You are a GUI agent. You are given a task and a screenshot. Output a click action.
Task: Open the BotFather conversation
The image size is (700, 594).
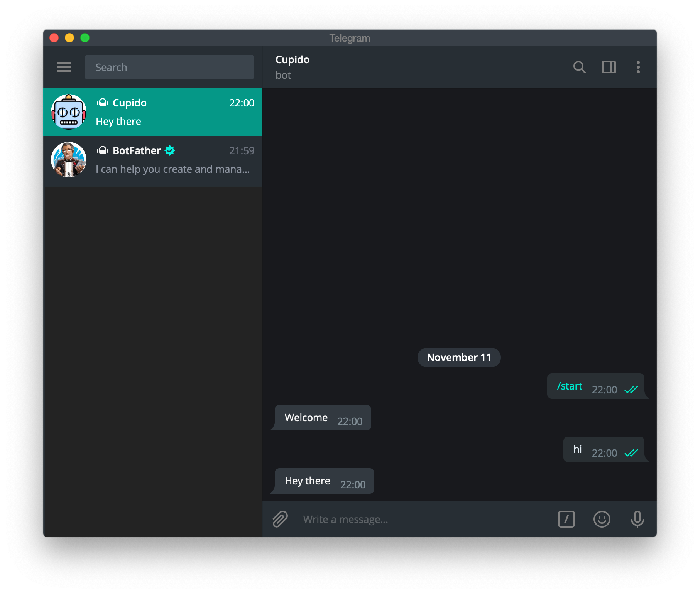tap(153, 160)
